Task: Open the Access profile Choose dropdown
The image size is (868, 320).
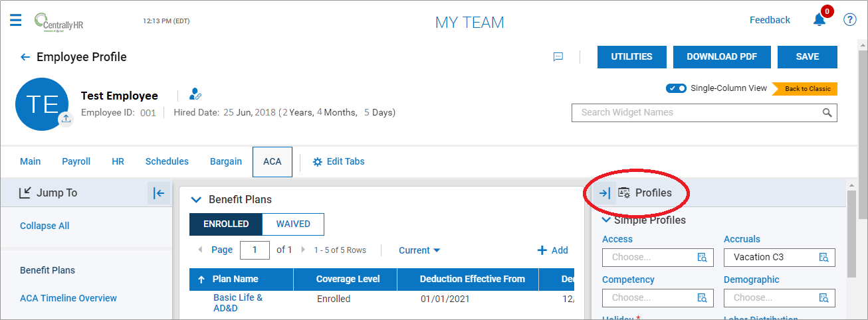Action: click(x=657, y=258)
